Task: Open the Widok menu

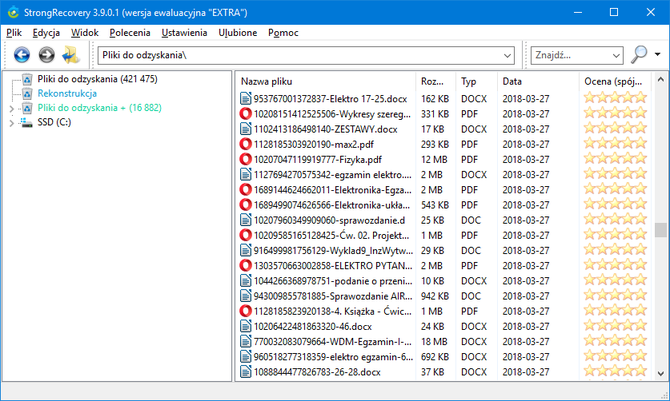Action: pos(85,33)
